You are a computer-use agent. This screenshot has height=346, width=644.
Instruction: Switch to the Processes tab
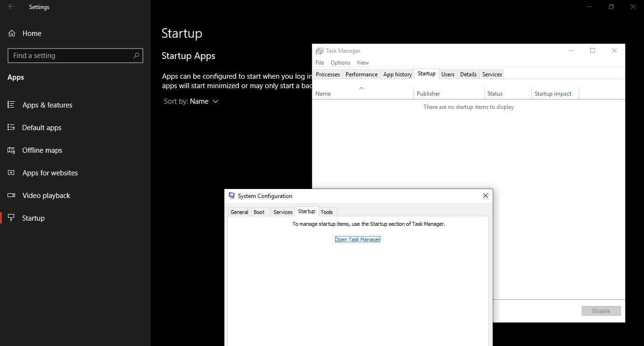(328, 74)
